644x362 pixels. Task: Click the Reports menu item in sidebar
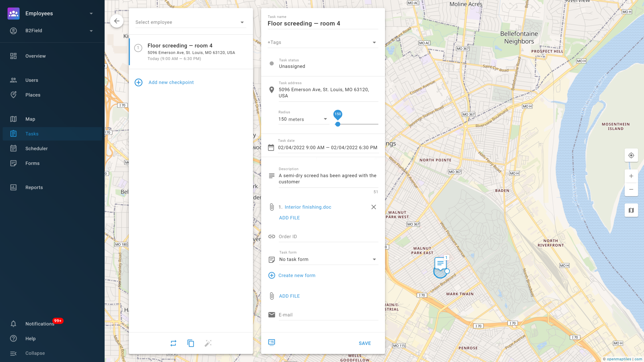(x=34, y=187)
